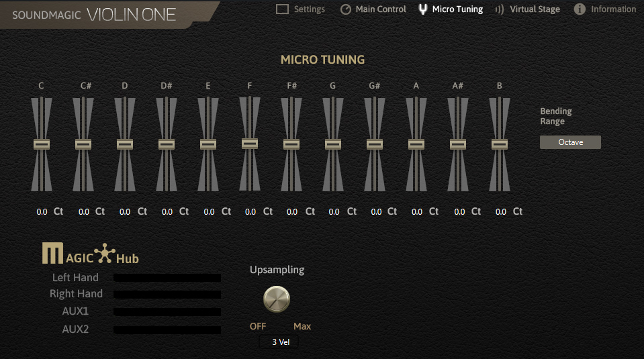Click the SoundMagic Violin One logo

(94, 15)
